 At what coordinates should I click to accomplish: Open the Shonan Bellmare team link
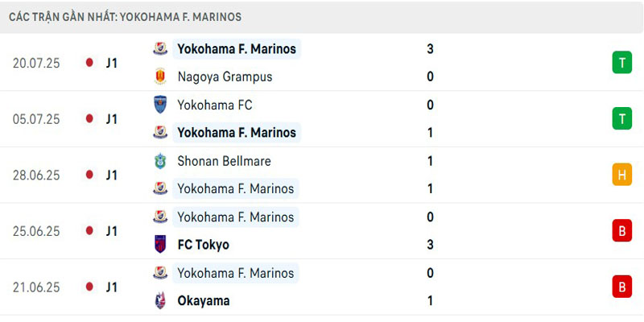[x=224, y=161]
